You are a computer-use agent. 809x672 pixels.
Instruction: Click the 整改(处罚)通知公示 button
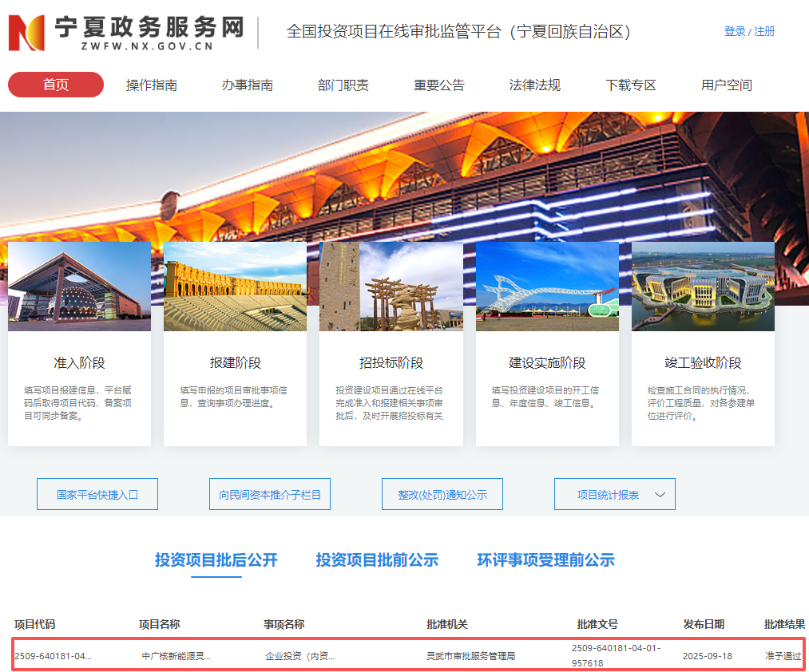442,495
